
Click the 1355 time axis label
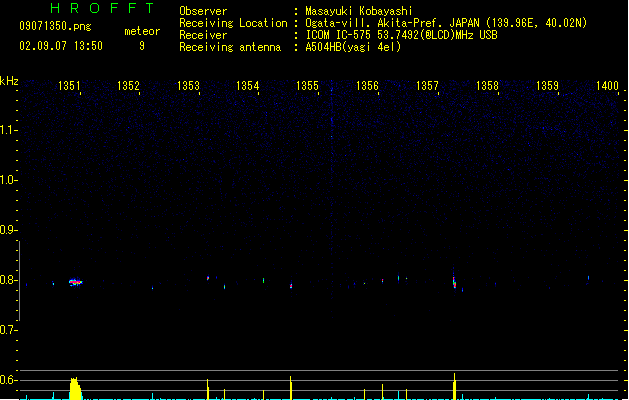click(x=307, y=86)
